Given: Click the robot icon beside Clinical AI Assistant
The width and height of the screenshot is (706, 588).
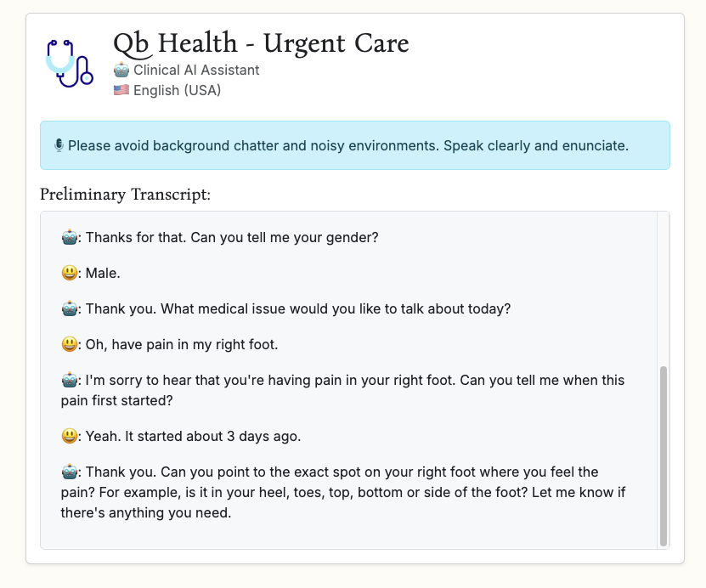Looking at the screenshot, I should pos(121,71).
